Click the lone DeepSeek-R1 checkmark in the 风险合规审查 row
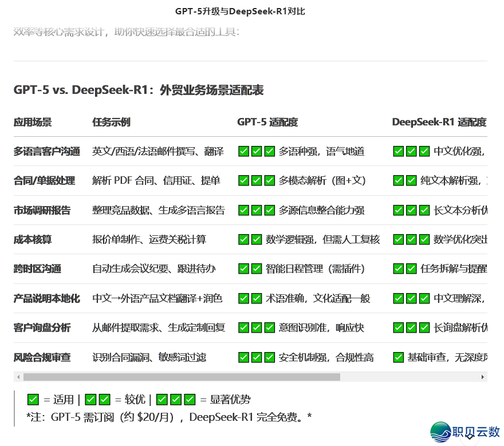The width and height of the screenshot is (504, 446). (399, 357)
